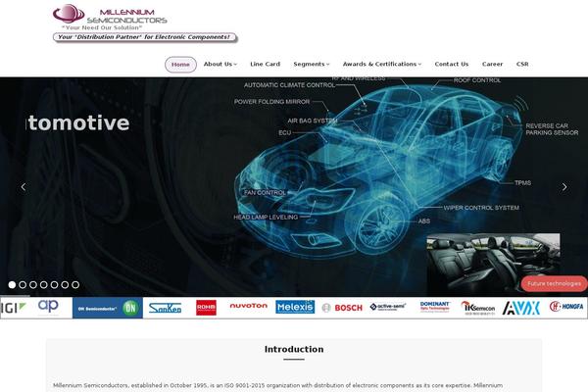Select the first carousel indicator dot
The image size is (588, 392).
(x=12, y=285)
